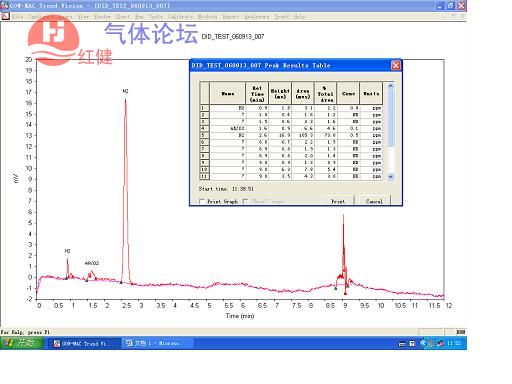Click the app icon in the menu bar
The image size is (512, 384).
tap(5, 16)
